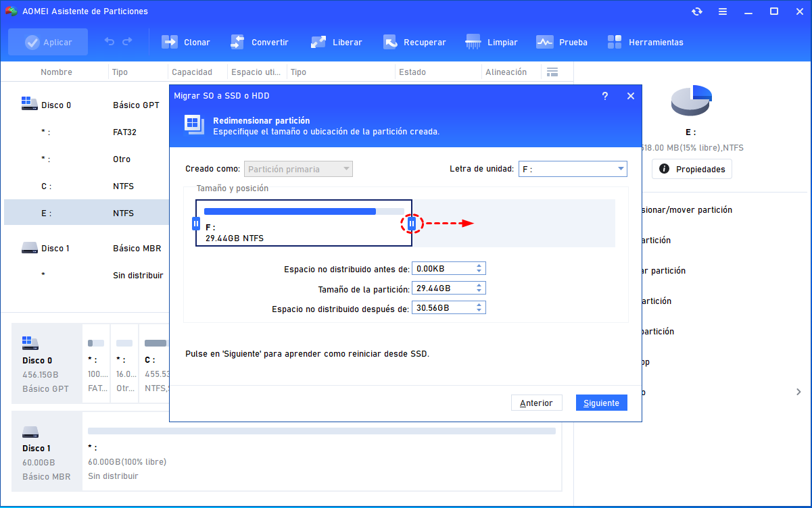Select the E: NTFS row
This screenshot has width=812, height=508.
(x=87, y=213)
